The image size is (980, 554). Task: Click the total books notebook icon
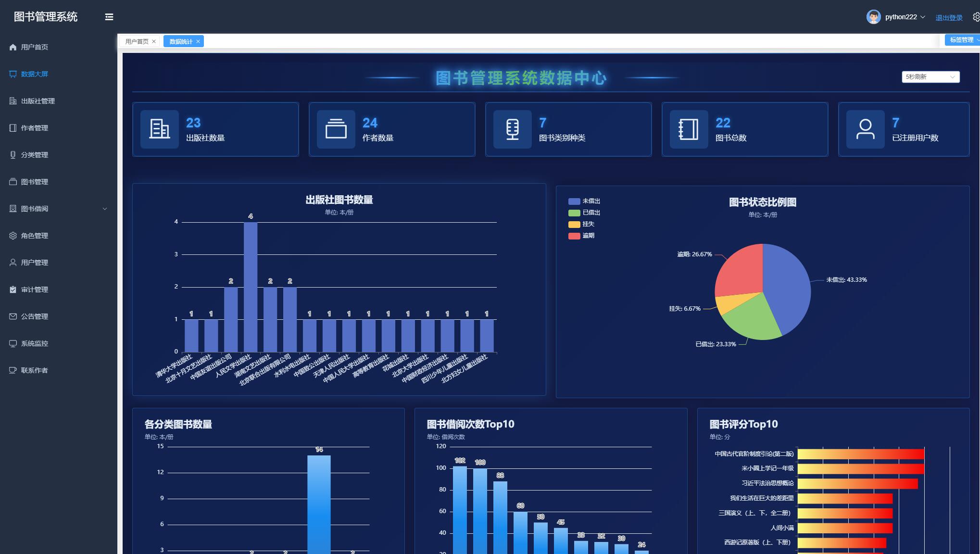tap(689, 129)
